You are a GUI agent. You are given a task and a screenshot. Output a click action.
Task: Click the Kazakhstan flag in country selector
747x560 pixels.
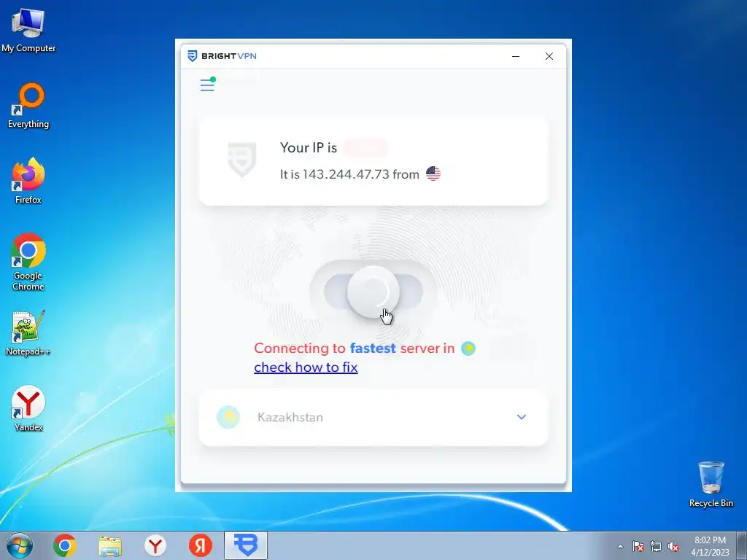pyautogui.click(x=228, y=417)
